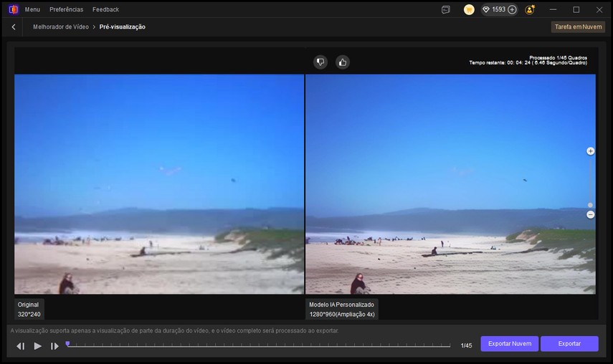Click the thumbs up rating icon
This screenshot has width=613, height=364.
tap(343, 62)
